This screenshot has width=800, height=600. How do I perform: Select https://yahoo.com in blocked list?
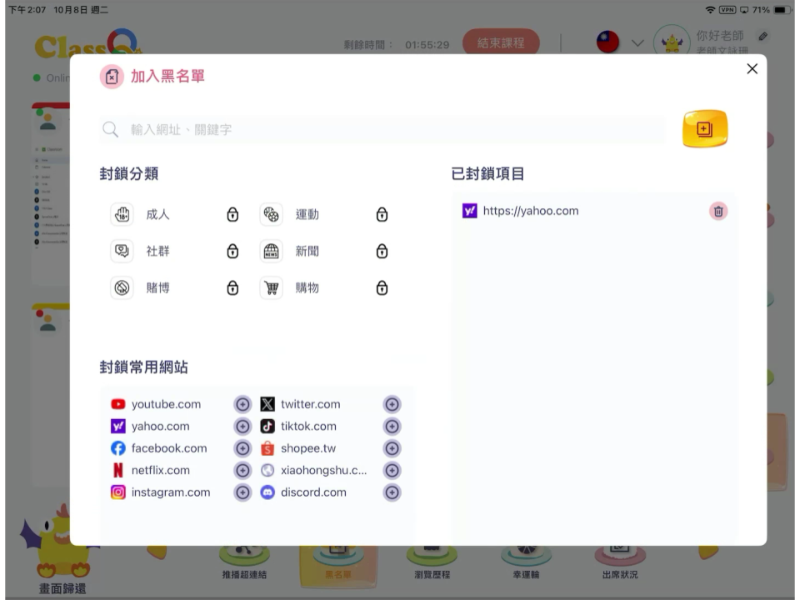click(x=530, y=211)
